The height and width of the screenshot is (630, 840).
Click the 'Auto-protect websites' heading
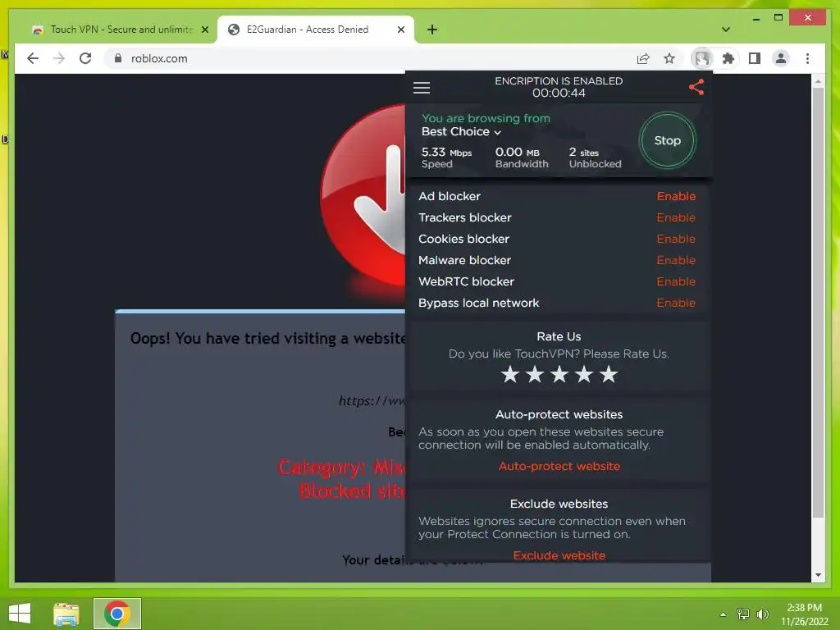point(559,414)
